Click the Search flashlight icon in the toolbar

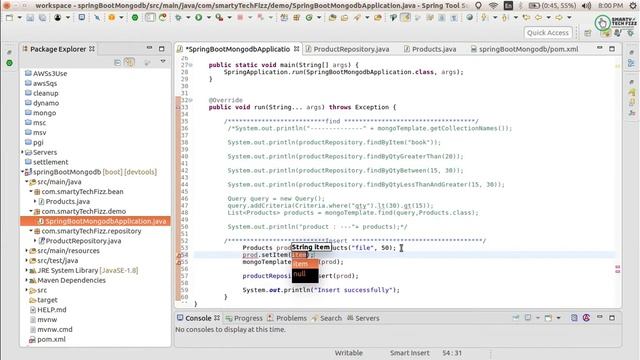pos(357,18)
